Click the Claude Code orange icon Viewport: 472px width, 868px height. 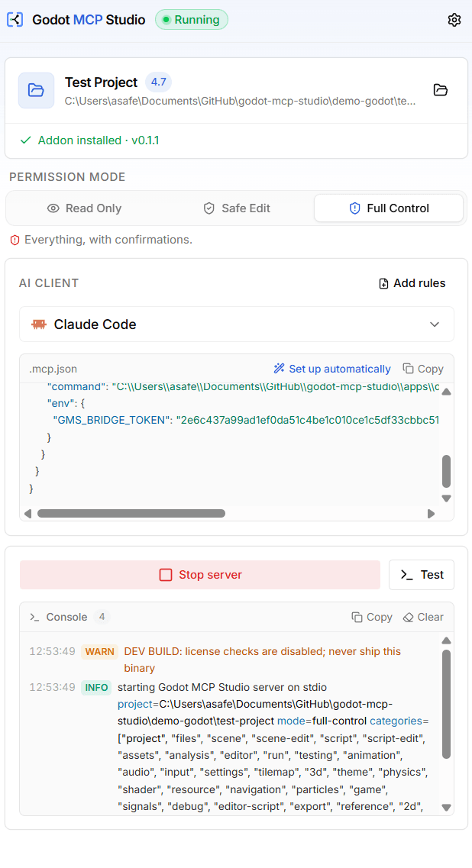click(39, 324)
